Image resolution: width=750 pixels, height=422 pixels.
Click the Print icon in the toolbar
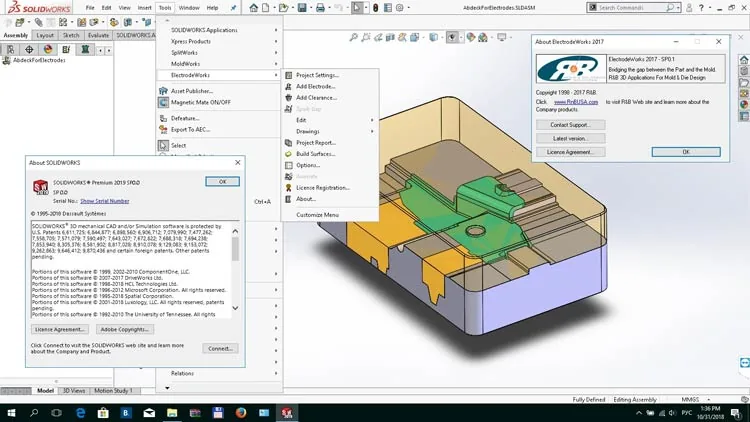pos(320,8)
